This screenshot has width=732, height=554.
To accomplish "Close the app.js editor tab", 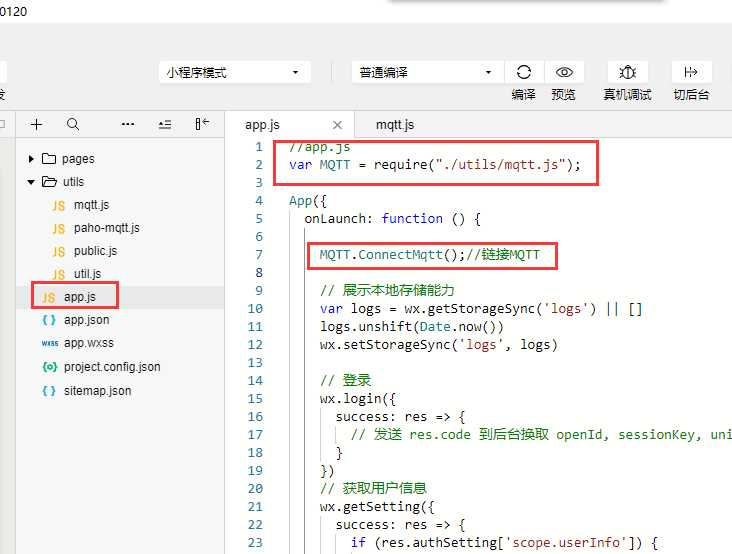I will click(338, 125).
